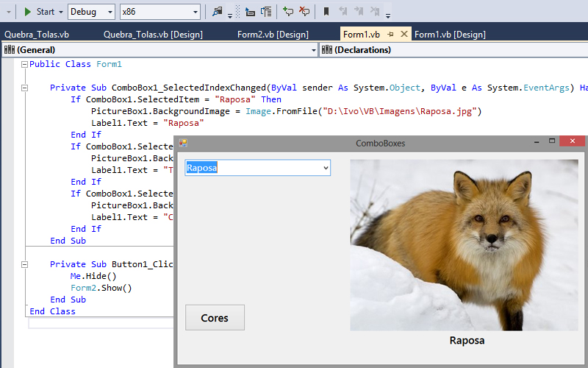Open the (Declarations) member dropdown

(453, 50)
